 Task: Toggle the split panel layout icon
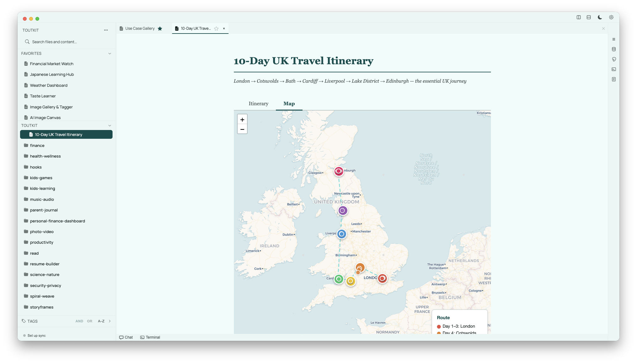click(x=589, y=17)
